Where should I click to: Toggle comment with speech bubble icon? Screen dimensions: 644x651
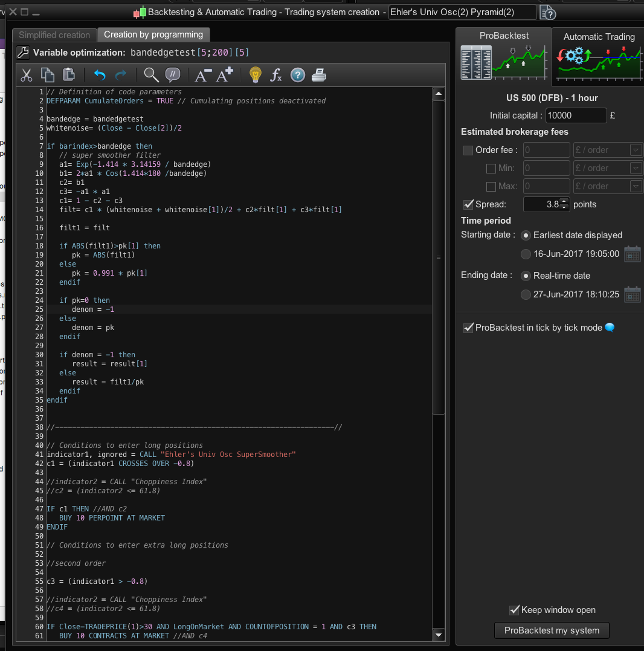pyautogui.click(x=173, y=75)
